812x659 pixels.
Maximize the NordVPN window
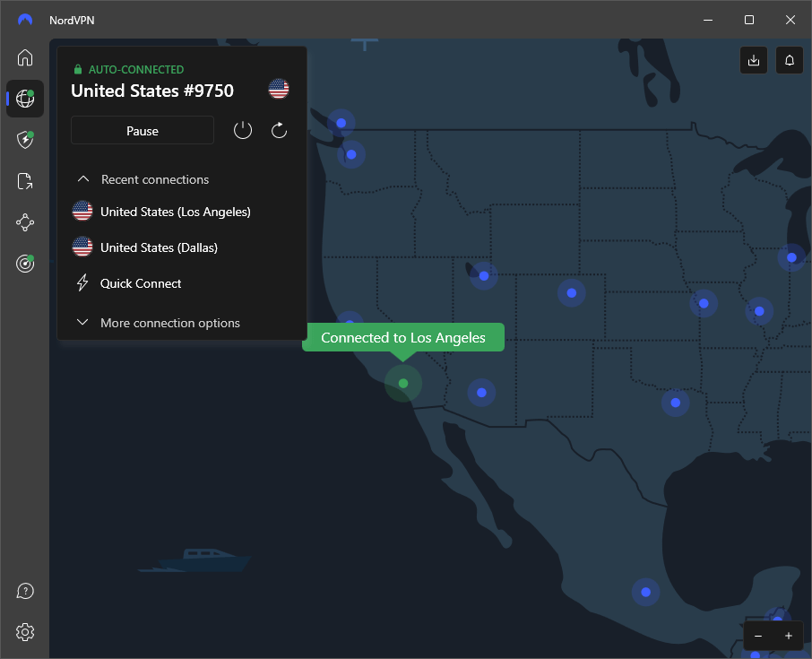[x=749, y=20]
